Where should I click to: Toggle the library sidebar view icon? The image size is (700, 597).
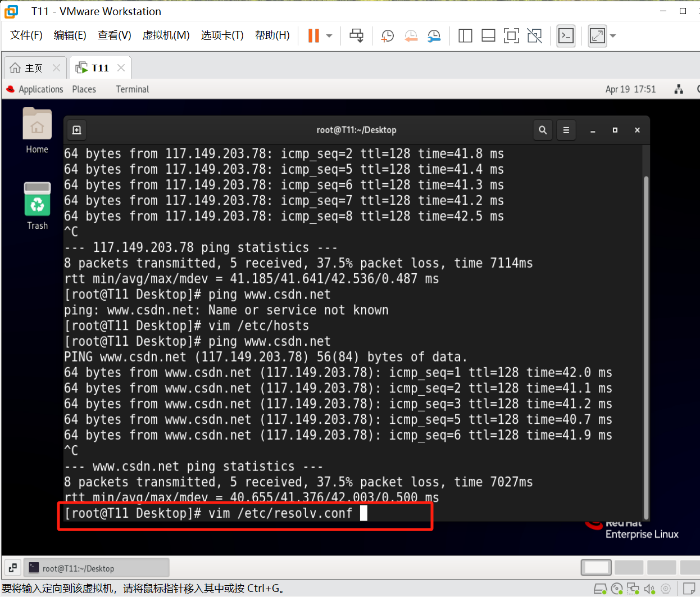tap(465, 36)
